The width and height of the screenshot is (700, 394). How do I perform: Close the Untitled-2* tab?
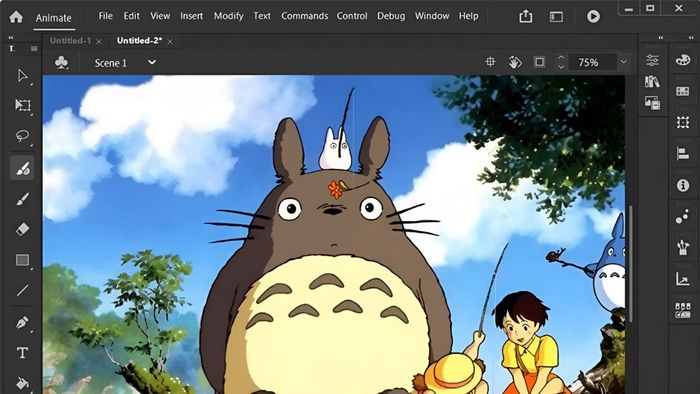pyautogui.click(x=170, y=41)
